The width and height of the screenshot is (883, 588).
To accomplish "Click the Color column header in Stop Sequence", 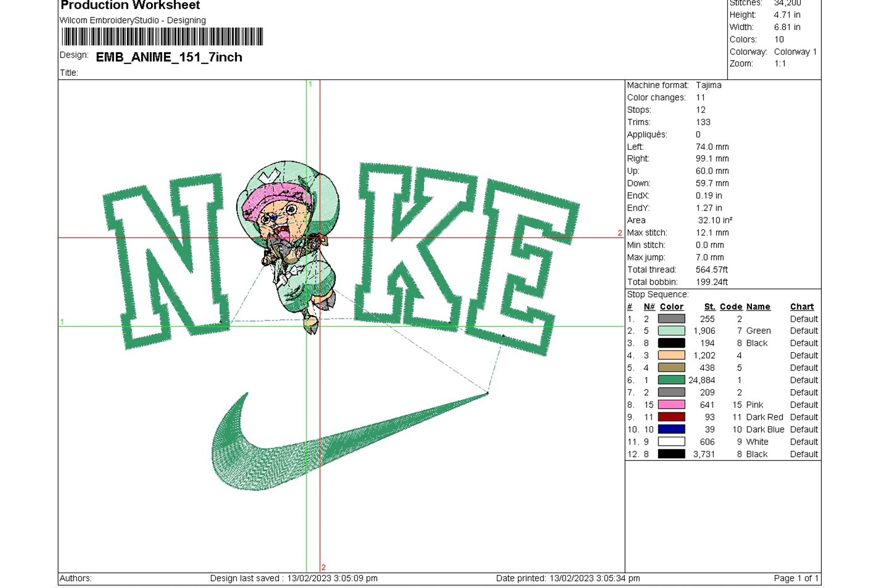I will point(671,307).
